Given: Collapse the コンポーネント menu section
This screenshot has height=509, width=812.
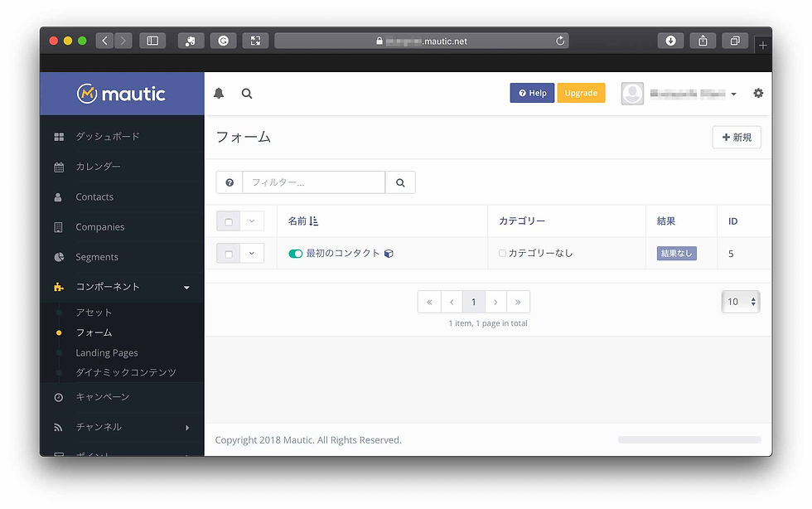Looking at the screenshot, I should tap(187, 288).
